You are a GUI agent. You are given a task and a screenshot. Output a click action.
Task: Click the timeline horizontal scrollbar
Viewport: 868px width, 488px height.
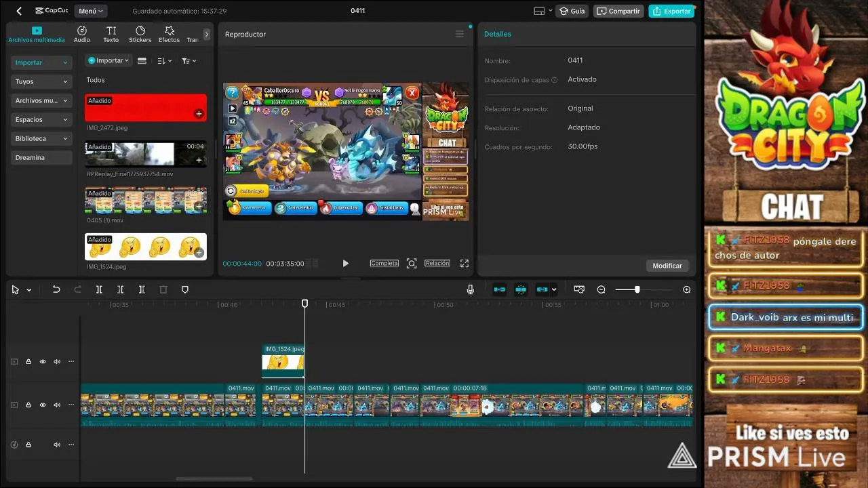click(214, 479)
